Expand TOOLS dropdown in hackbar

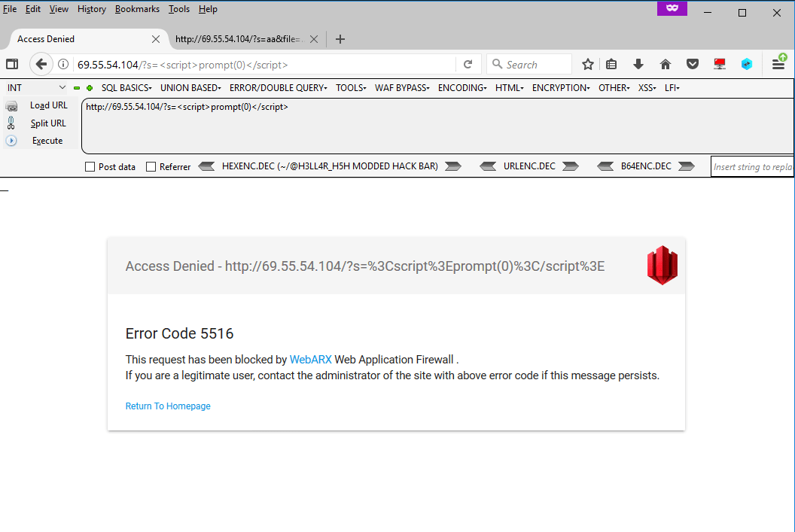coord(351,87)
